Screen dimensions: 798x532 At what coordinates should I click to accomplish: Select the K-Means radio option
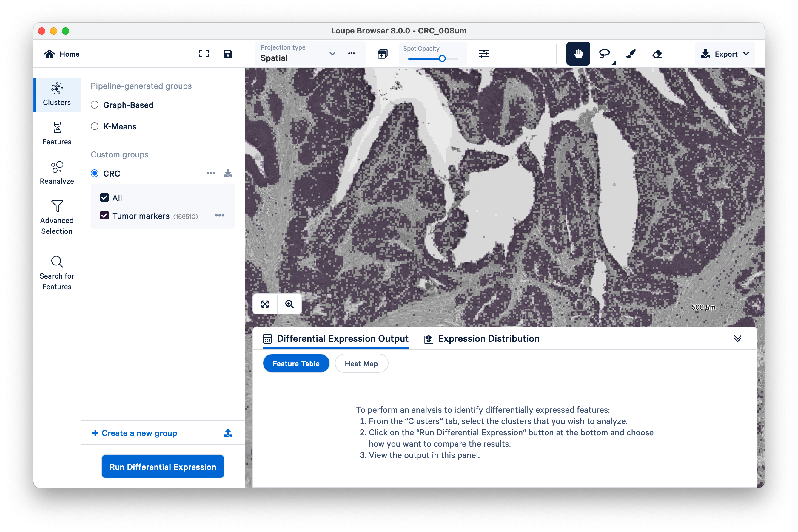pos(95,126)
